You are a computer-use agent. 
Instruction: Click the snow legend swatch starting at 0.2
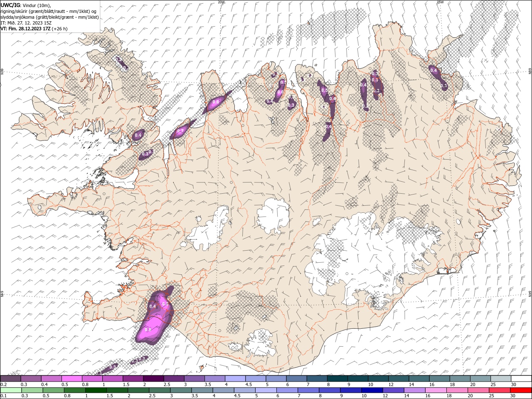(11, 379)
